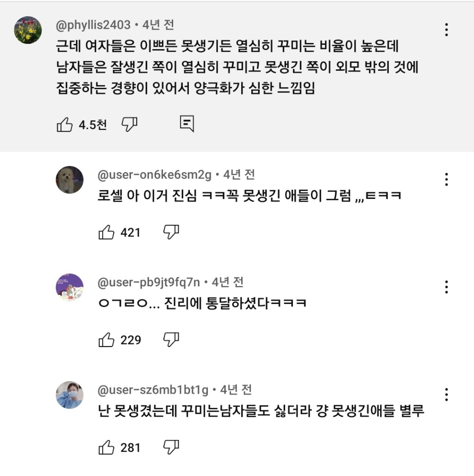Open more options for the @user-on6ke6sm2g reply
This screenshot has height=476, width=474.
point(446,179)
